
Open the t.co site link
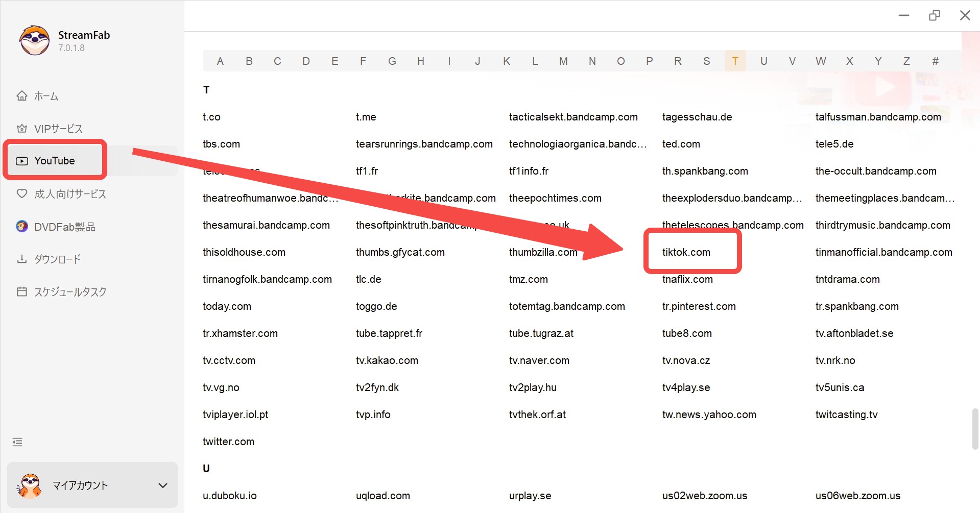pyautogui.click(x=211, y=117)
